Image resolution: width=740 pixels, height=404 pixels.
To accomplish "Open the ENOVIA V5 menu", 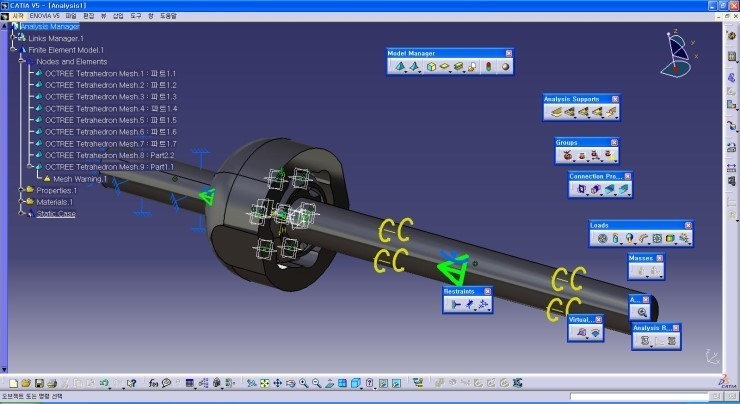I will point(44,16).
